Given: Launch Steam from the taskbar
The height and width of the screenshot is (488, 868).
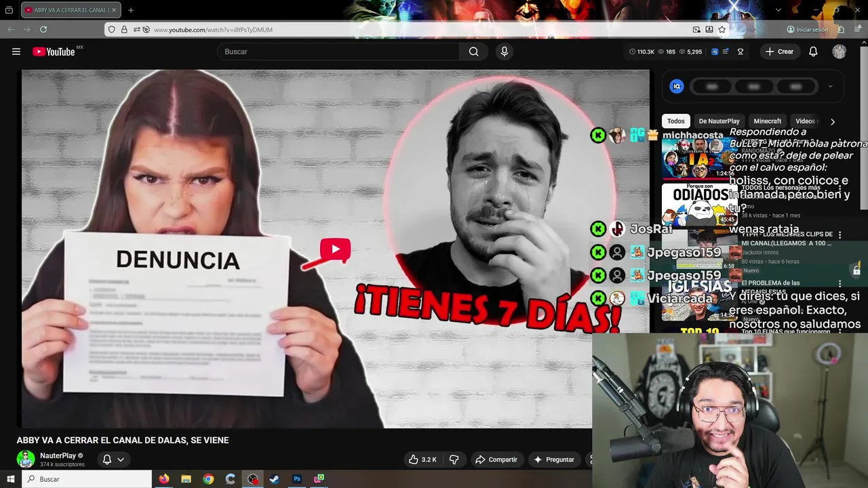Looking at the screenshot, I should (275, 479).
